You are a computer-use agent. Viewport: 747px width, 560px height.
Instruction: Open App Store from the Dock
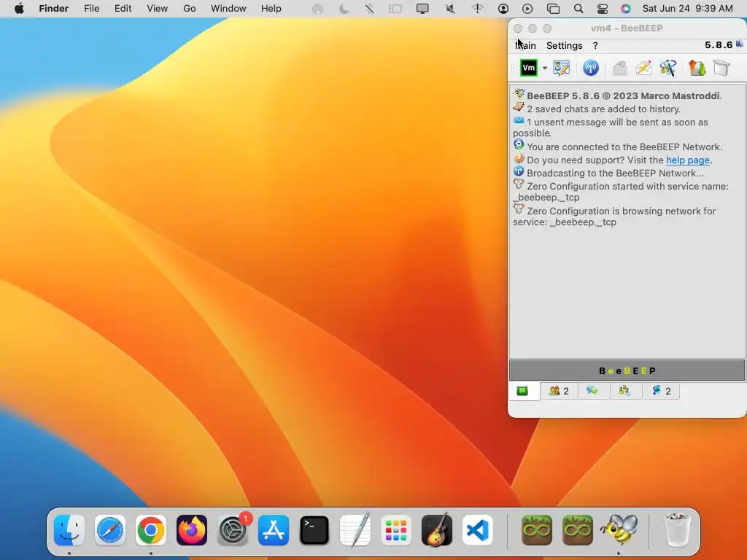point(274,530)
